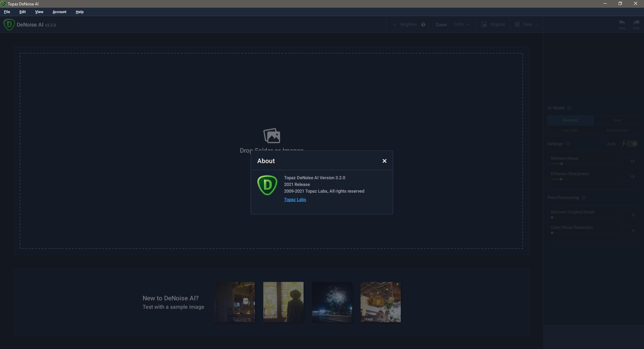
Task: Minimize the Topaz DeNoise AI window
Action: click(x=605, y=4)
